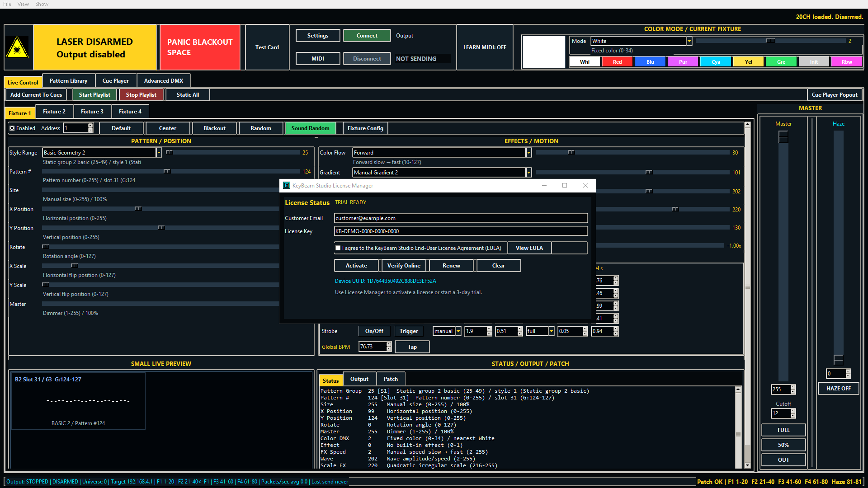868x488 pixels.
Task: Click Cue Player Popout
Action: click(x=835, y=95)
